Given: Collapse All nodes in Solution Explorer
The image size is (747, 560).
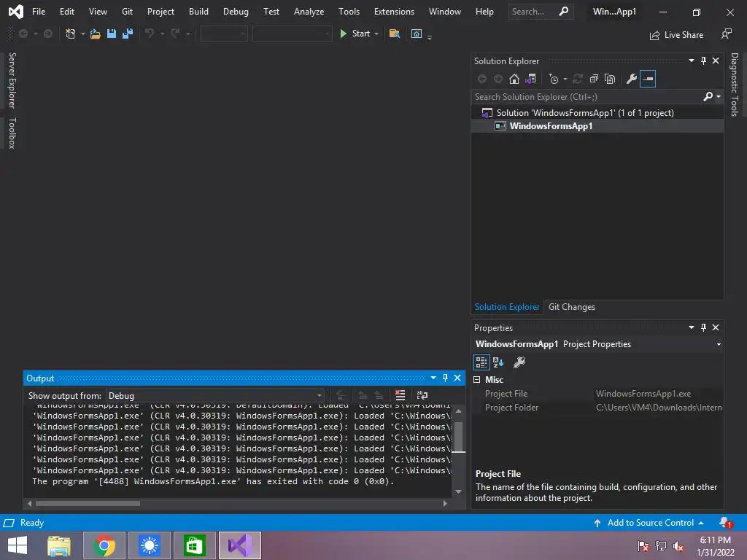Looking at the screenshot, I should click(594, 79).
